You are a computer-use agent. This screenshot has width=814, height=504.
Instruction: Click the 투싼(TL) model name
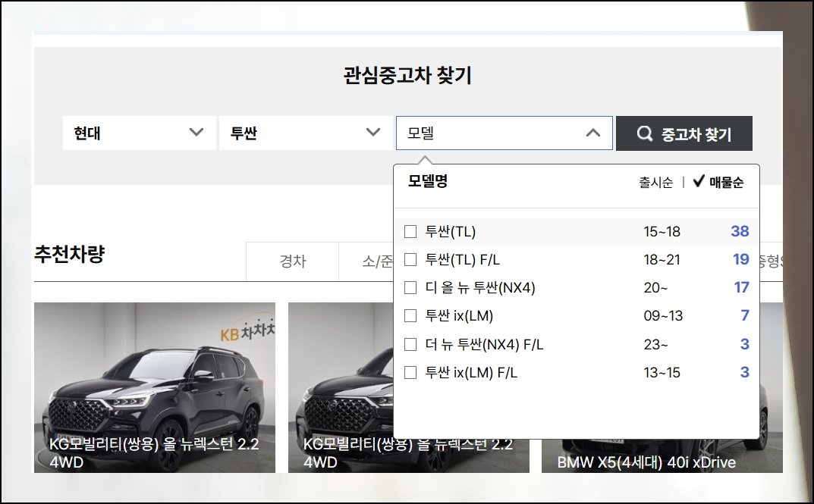[x=450, y=231]
